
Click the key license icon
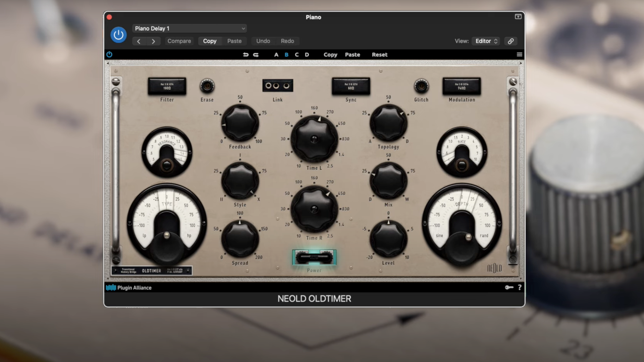[x=509, y=288]
